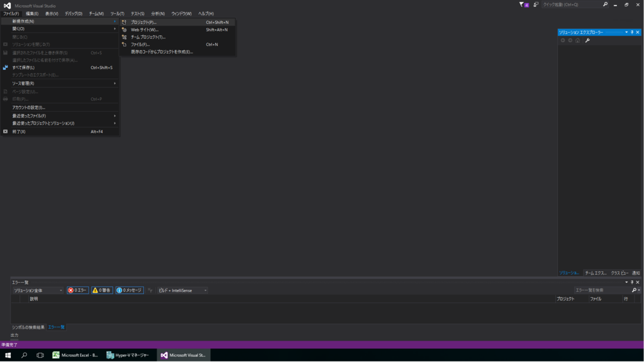Open エラー一覧 panel window position dropdown arrow
Viewport: 644px width, 362px height.
626,282
